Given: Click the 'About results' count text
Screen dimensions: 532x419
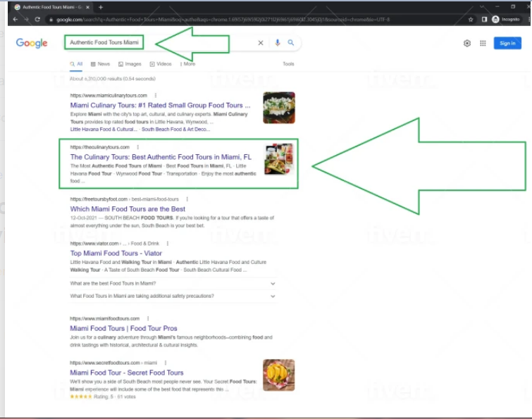Looking at the screenshot, I should click(113, 79).
